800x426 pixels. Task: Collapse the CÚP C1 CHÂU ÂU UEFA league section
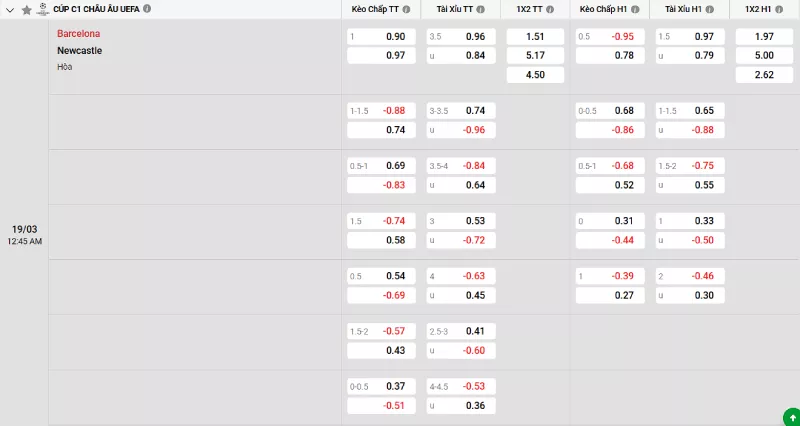click(x=11, y=9)
